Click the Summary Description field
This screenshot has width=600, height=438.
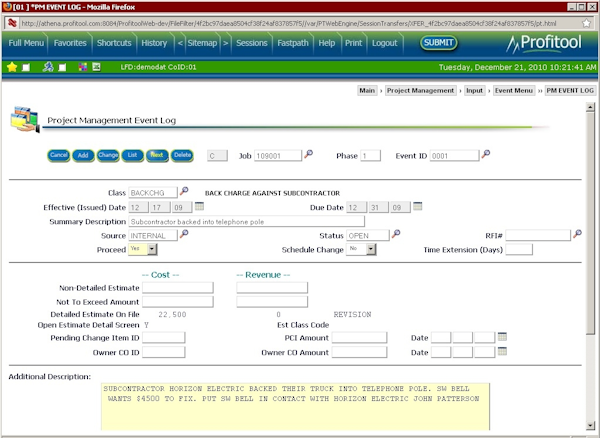pyautogui.click(x=247, y=221)
